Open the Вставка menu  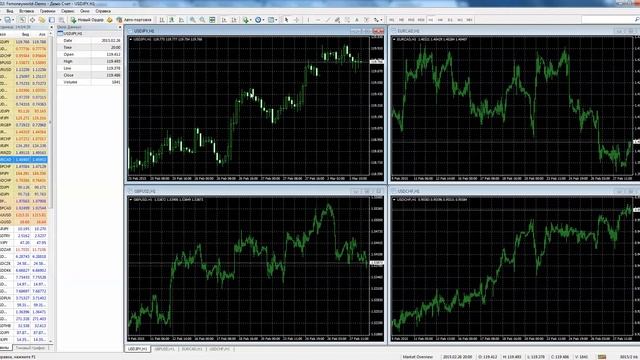click(x=27, y=11)
